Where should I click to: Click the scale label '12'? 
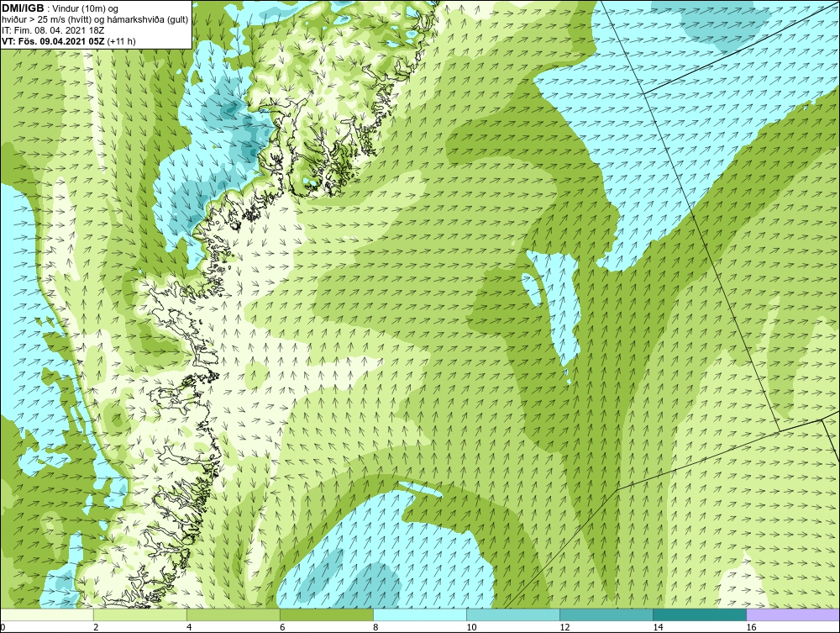click(x=564, y=628)
